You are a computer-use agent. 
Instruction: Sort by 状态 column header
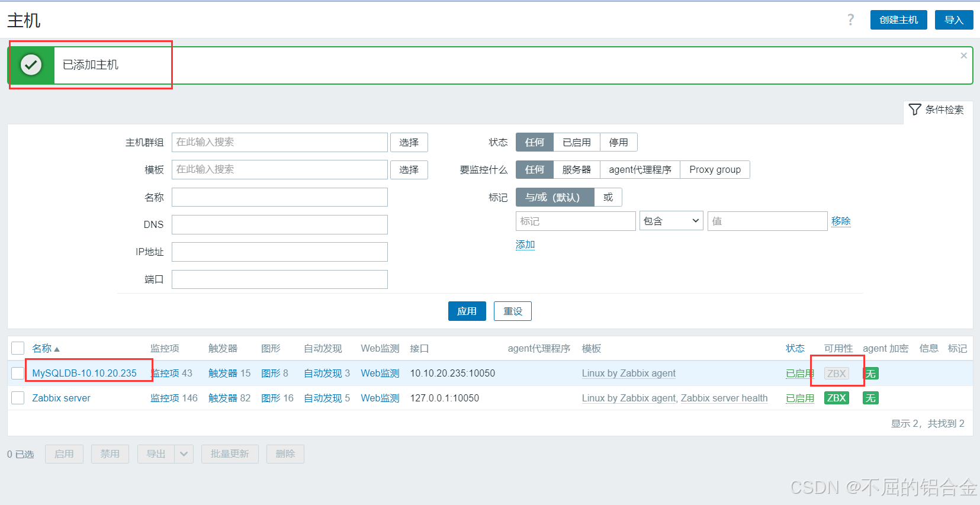click(795, 348)
